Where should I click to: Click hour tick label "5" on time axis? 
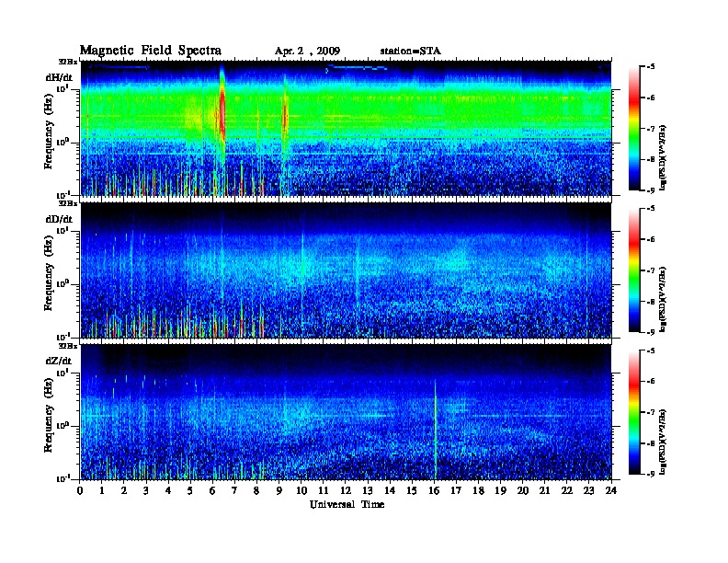click(190, 490)
